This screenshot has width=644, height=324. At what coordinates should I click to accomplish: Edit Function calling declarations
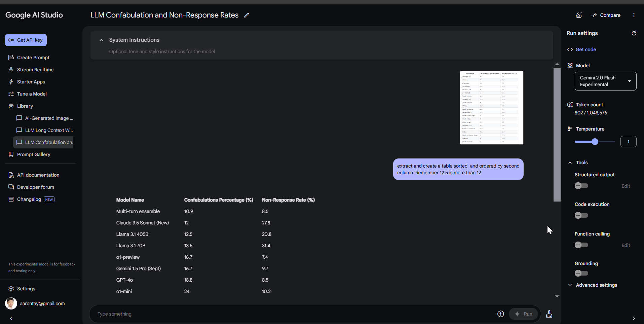point(626,245)
